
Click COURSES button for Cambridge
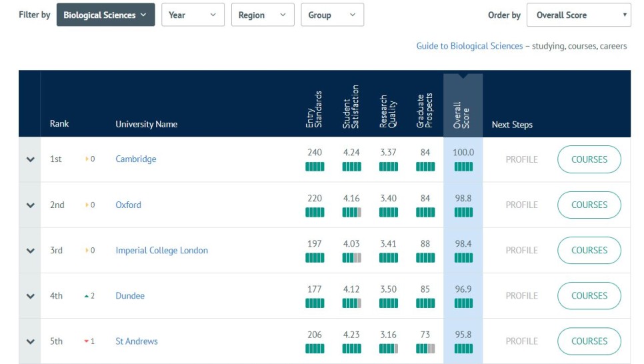[589, 159]
